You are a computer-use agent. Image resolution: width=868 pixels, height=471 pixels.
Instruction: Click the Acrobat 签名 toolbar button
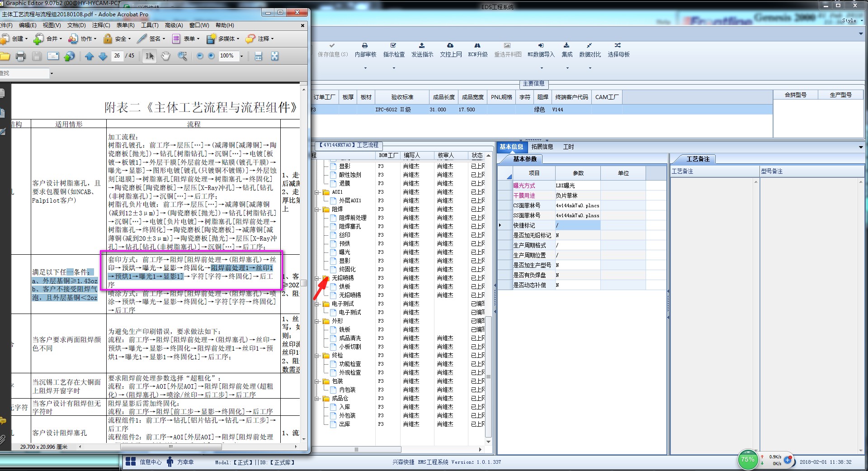[x=151, y=39]
